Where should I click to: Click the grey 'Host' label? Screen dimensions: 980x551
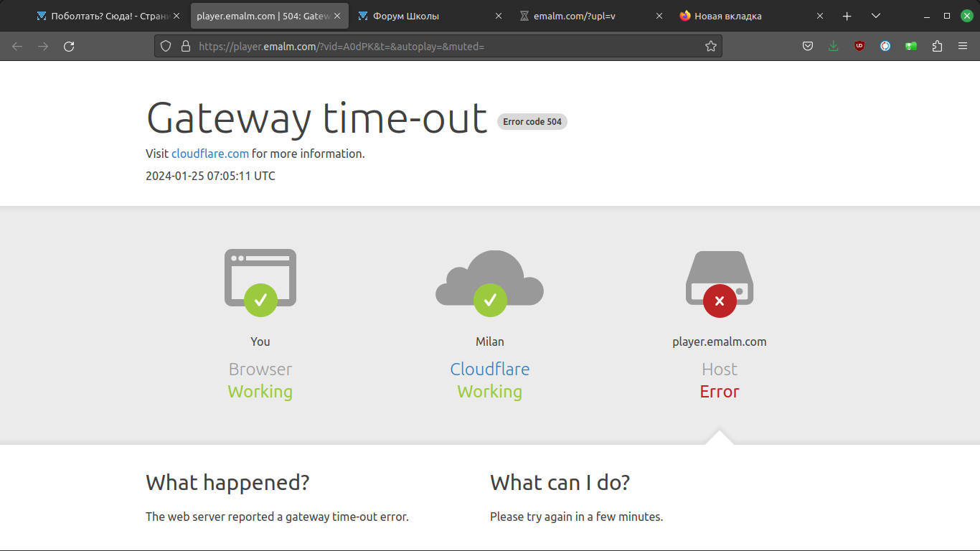pos(720,369)
